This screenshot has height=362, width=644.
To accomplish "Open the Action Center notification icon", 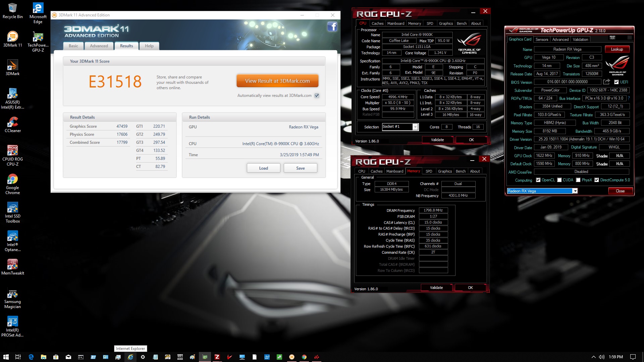I will click(633, 357).
